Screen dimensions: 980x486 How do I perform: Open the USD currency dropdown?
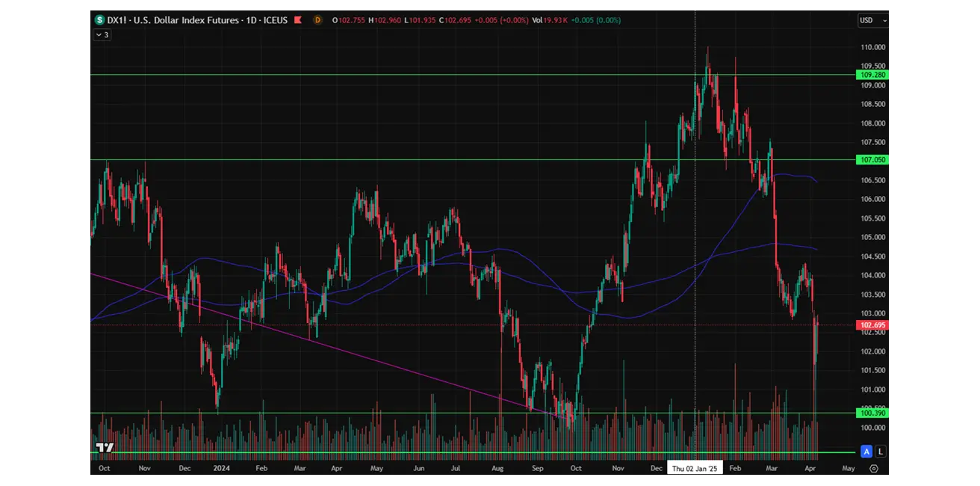872,21
